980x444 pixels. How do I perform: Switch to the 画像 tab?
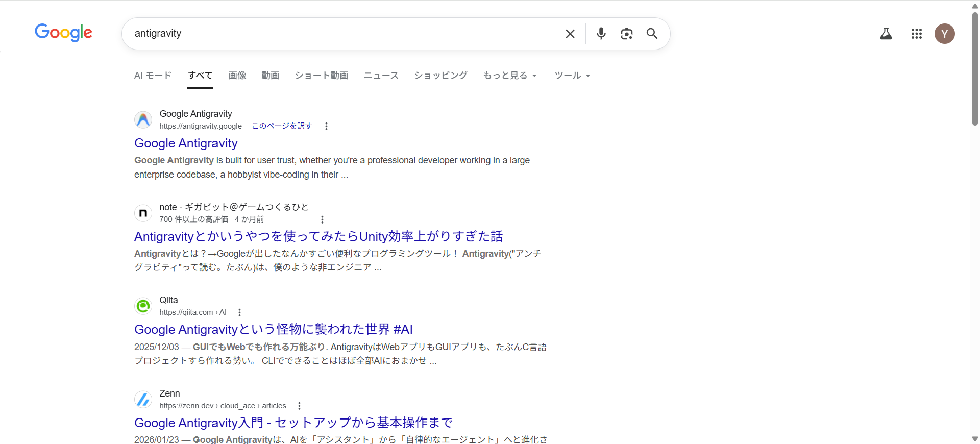pos(237,76)
